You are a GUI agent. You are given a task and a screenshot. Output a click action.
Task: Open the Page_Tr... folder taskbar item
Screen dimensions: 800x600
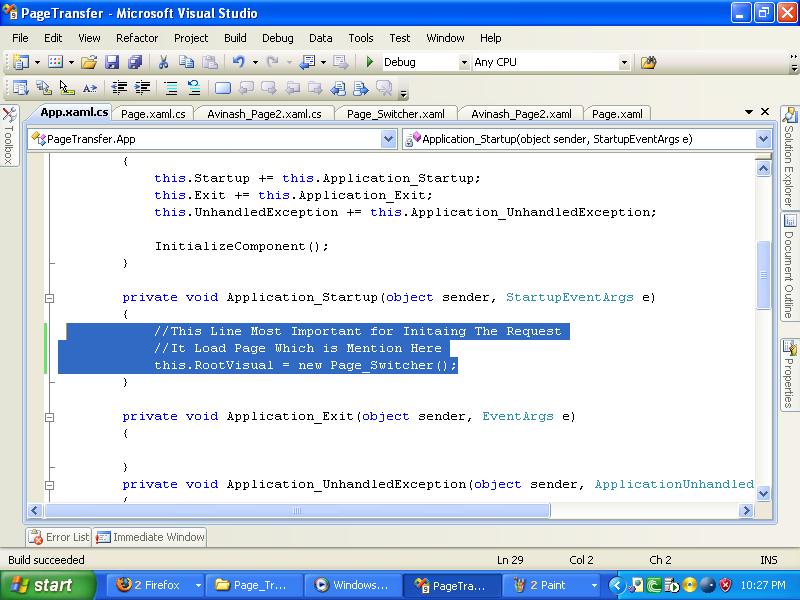click(x=254, y=585)
